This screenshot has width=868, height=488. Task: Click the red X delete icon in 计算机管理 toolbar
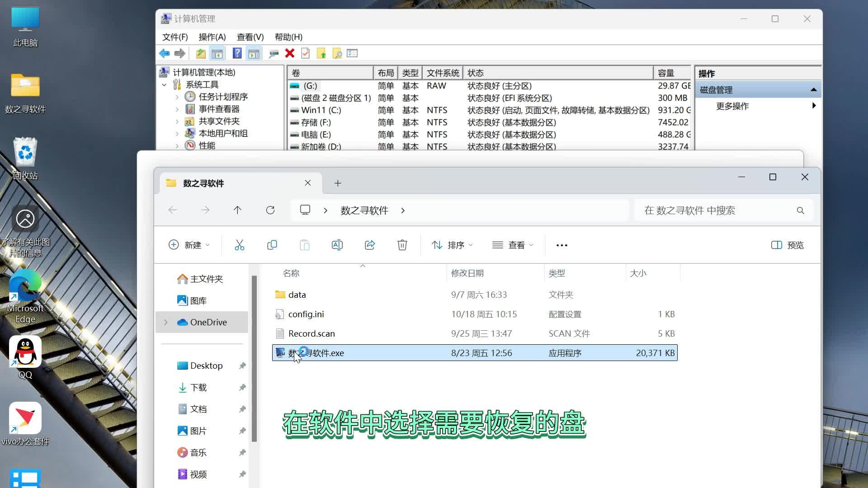pos(290,53)
